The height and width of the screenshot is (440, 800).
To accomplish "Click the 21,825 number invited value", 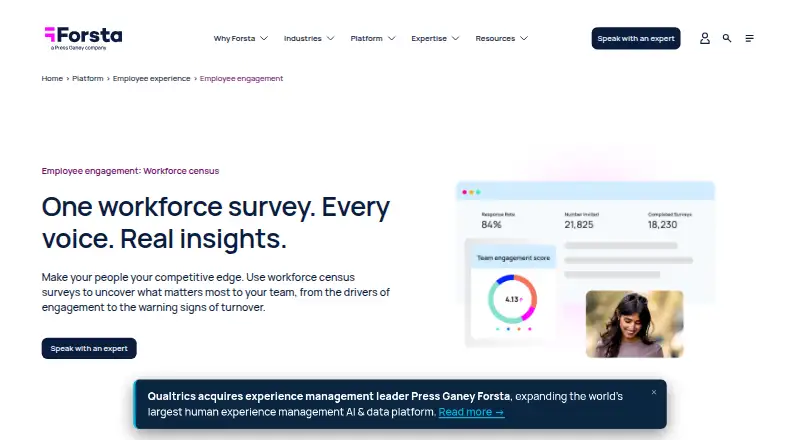I will point(579,225).
